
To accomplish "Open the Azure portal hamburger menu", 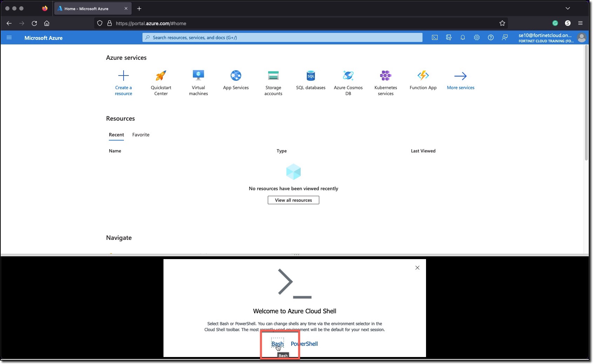I will pos(9,37).
